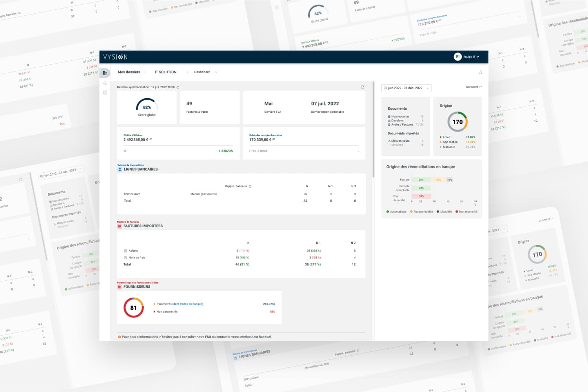The width and height of the screenshot is (588, 392).
Task: Click the Note de frais label
Action: (x=137, y=258)
